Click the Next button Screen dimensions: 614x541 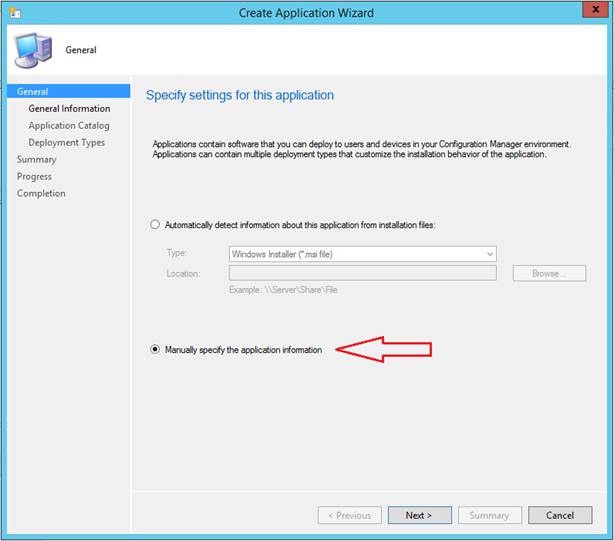(x=419, y=515)
